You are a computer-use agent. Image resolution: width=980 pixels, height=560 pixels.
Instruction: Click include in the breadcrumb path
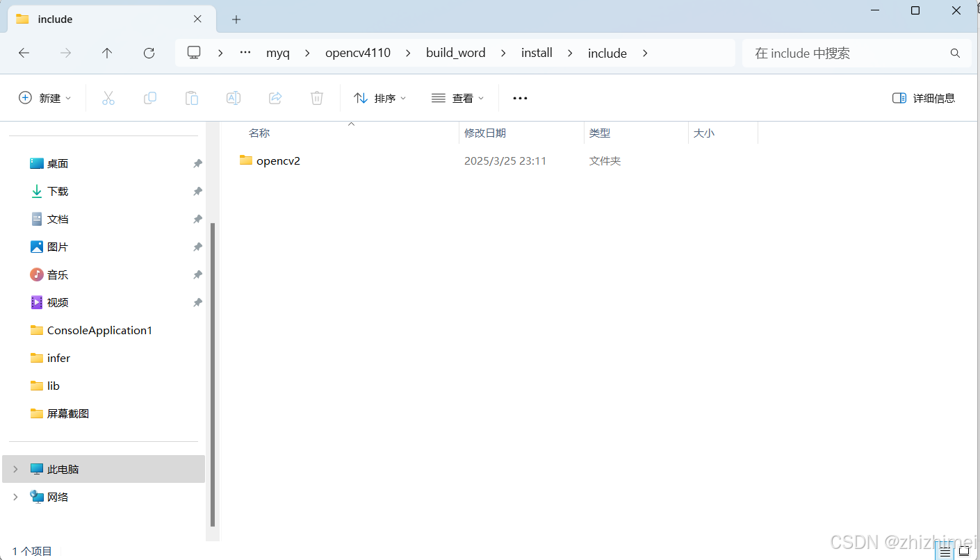(x=607, y=53)
